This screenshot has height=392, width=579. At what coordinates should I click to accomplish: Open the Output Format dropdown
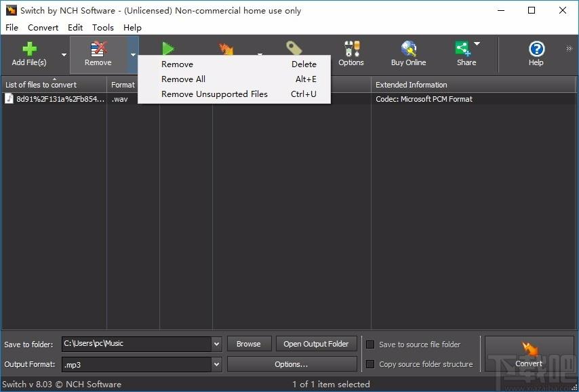(x=217, y=364)
